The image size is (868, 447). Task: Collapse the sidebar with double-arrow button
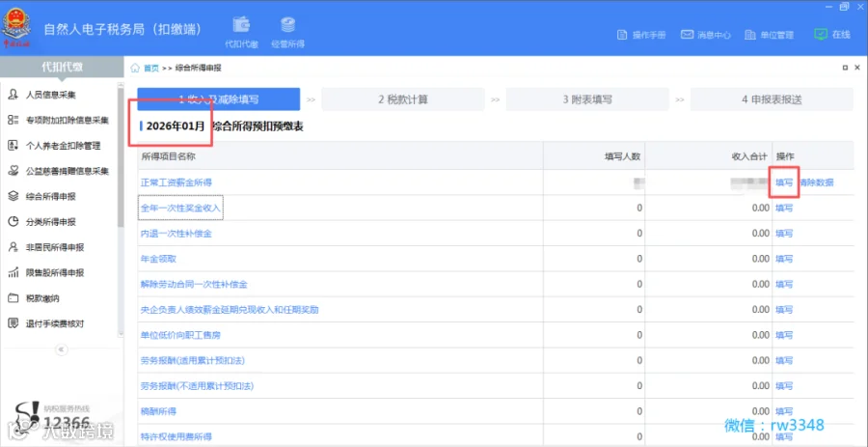pos(62,349)
